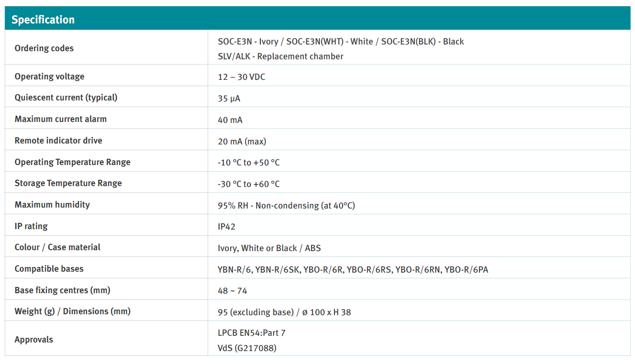Select the 12 – 30 VDC value

241,77
